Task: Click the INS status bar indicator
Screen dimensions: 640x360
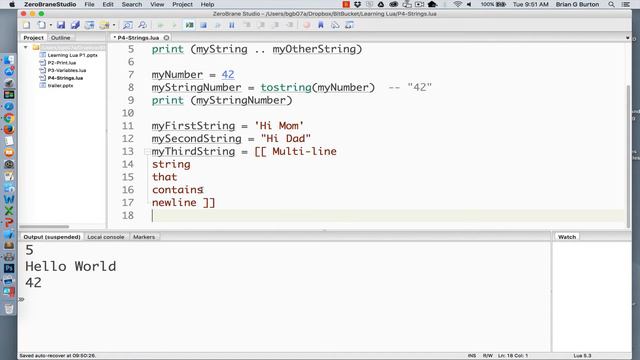Action: (x=471, y=356)
